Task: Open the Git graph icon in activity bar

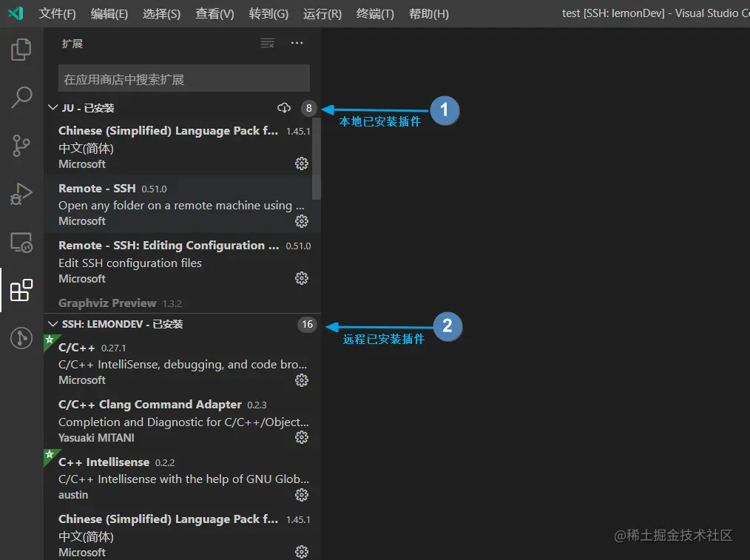Action: pyautogui.click(x=21, y=338)
